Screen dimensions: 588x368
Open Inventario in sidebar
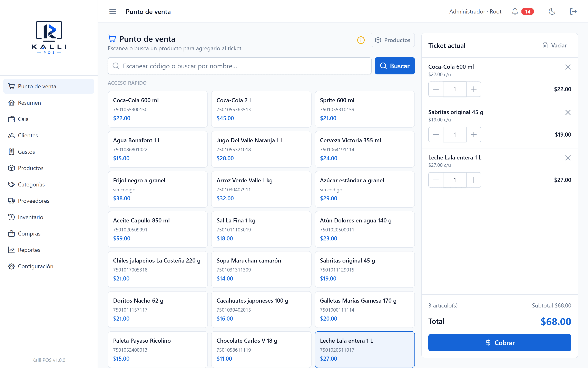(49, 217)
